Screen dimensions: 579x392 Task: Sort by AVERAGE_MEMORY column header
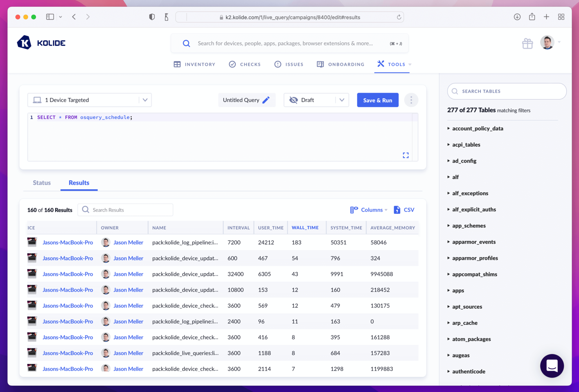(392, 228)
